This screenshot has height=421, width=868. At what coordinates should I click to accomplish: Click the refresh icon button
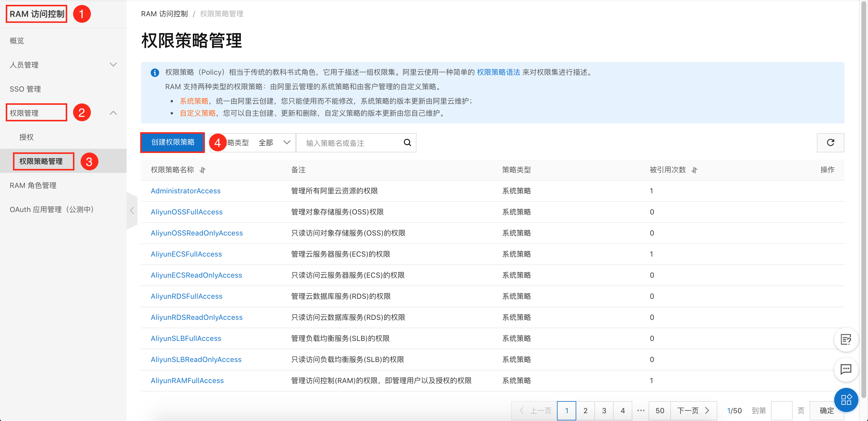tap(830, 142)
